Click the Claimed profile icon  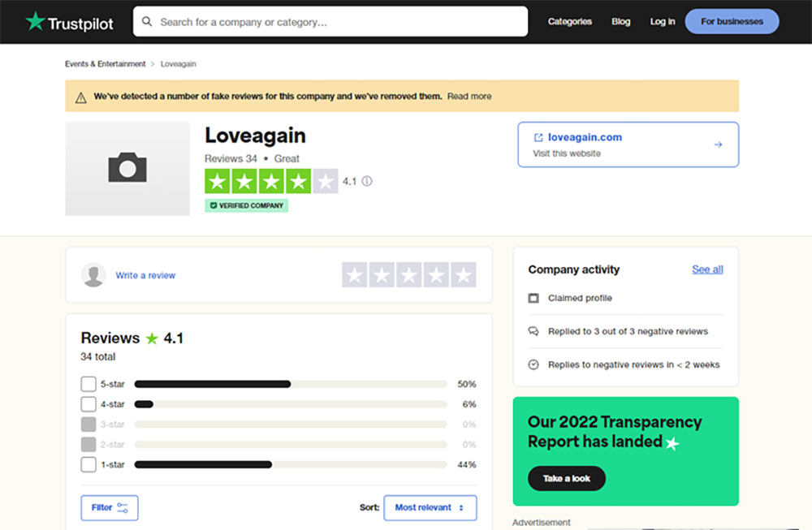pyautogui.click(x=533, y=298)
